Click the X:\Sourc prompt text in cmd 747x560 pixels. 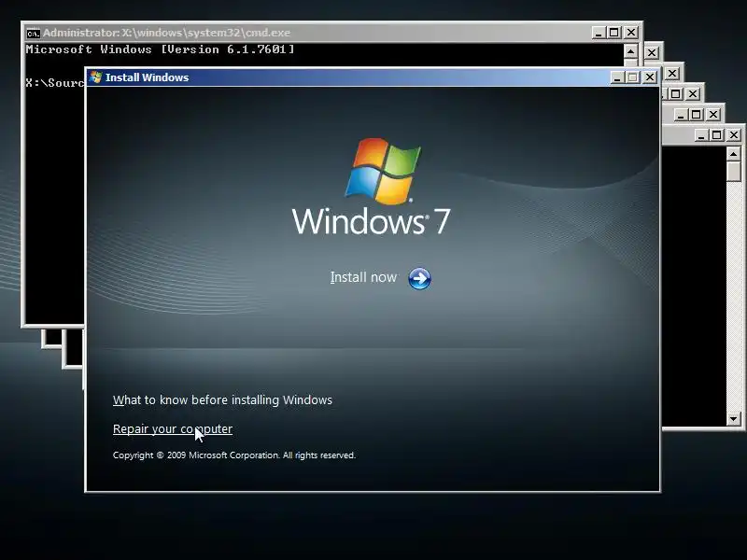point(55,83)
